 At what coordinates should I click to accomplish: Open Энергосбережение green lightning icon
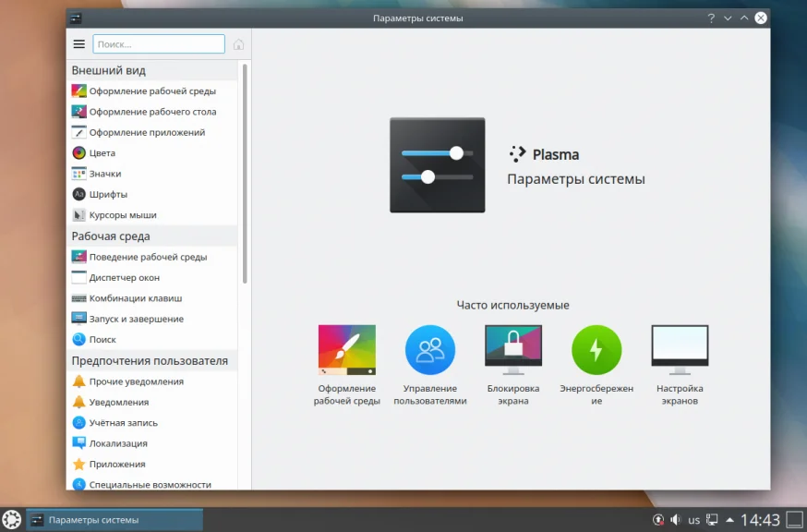click(x=596, y=350)
